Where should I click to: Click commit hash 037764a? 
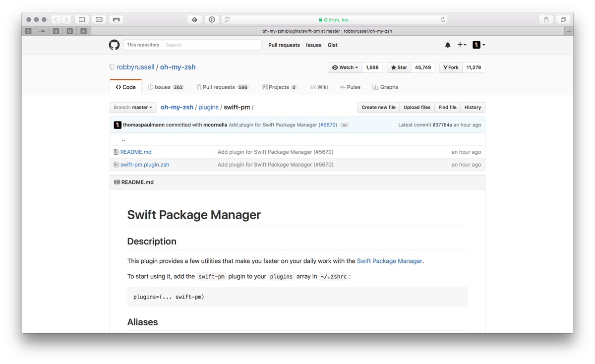click(442, 125)
